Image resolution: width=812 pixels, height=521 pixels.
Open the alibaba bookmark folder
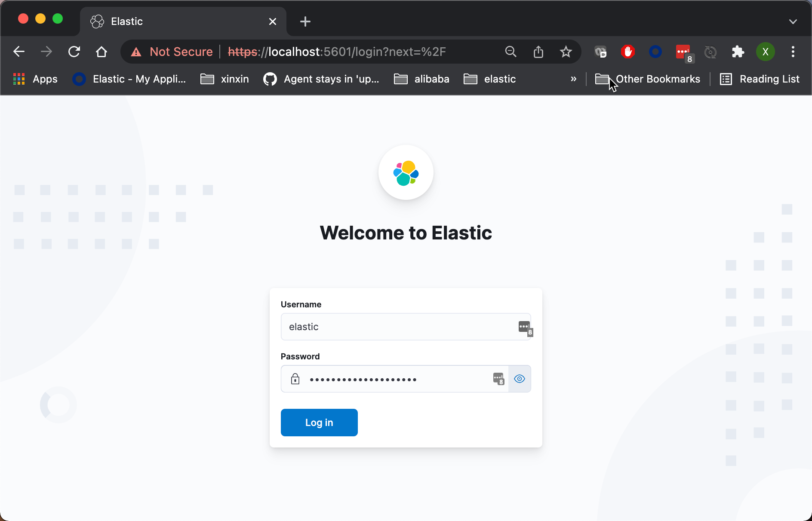tap(421, 79)
